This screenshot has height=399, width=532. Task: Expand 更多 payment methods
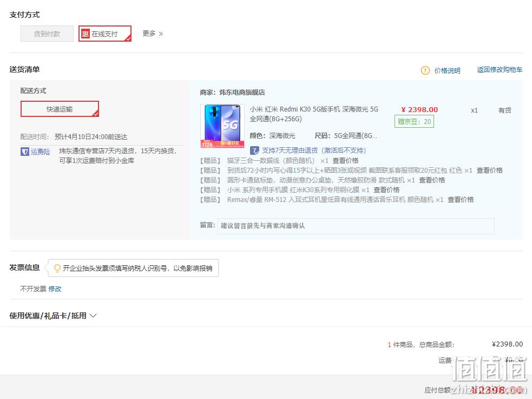[153, 34]
